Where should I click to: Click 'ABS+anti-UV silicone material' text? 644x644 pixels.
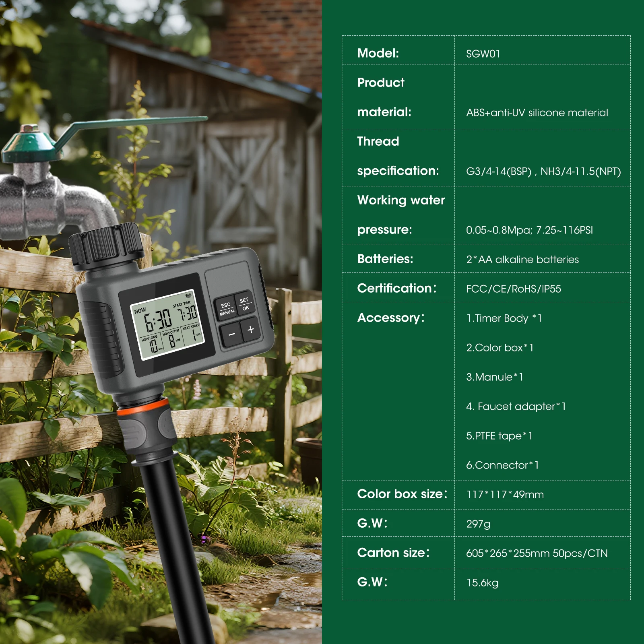tap(537, 113)
